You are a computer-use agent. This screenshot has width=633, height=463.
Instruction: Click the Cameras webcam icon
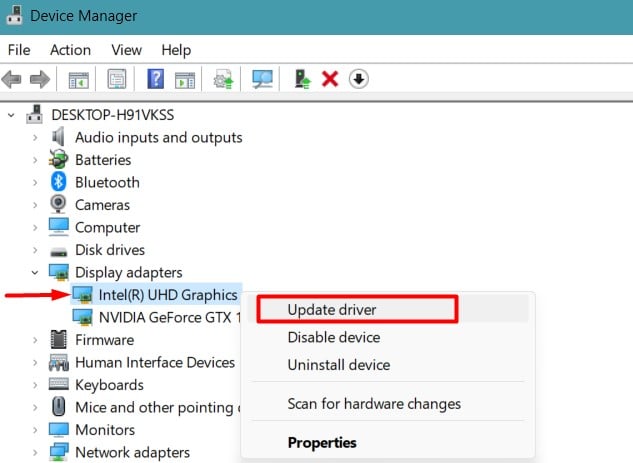pyautogui.click(x=59, y=204)
